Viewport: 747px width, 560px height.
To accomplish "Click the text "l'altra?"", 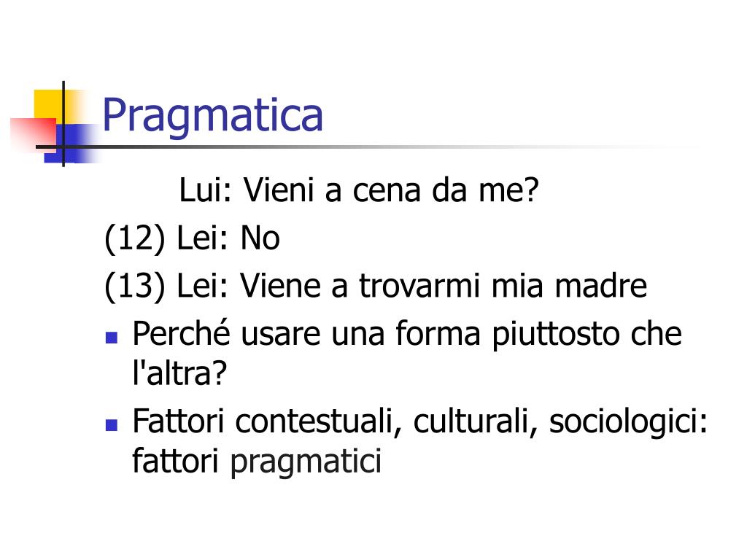I will tap(179, 373).
